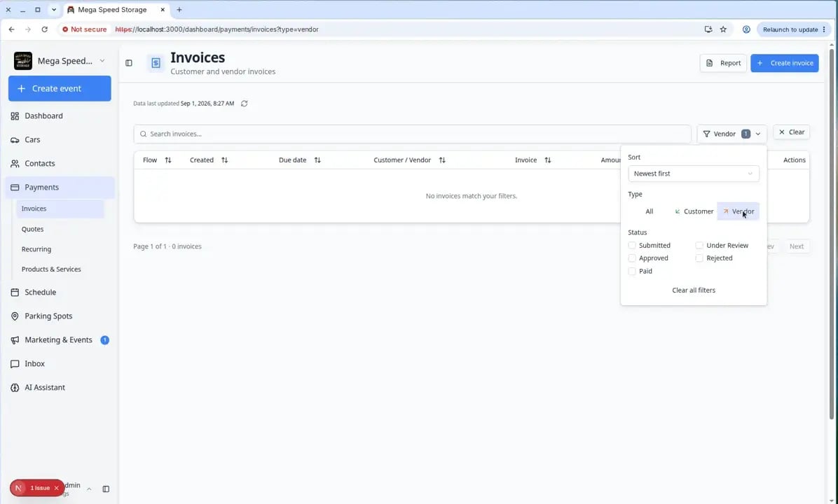Check the Under Review status checkbox
This screenshot has width=838, height=504.
click(x=699, y=246)
